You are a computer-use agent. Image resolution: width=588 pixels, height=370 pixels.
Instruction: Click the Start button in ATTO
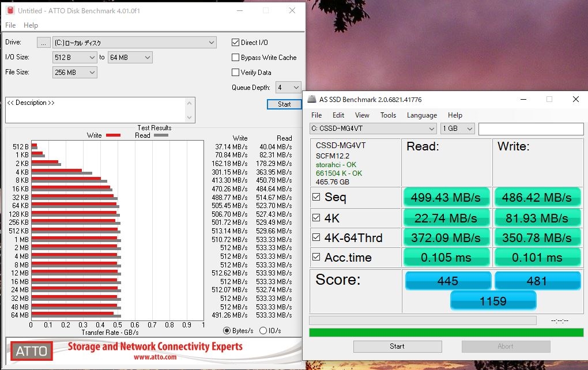pyautogui.click(x=284, y=104)
